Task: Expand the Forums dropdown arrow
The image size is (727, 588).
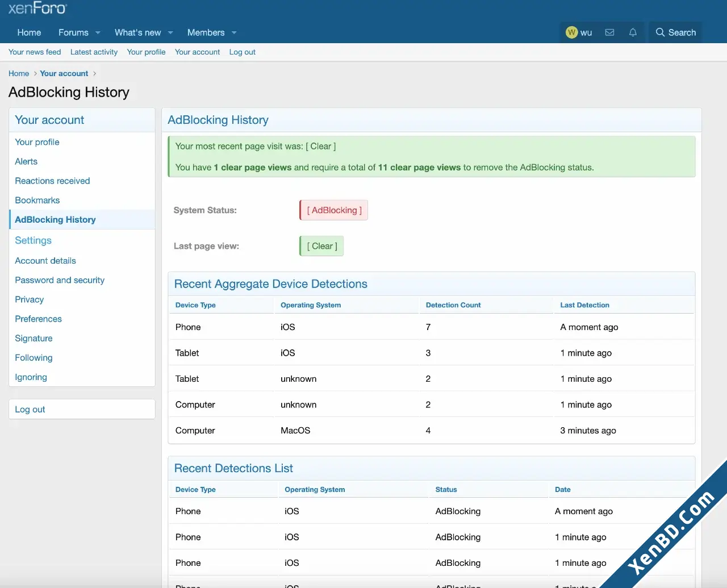Action: [98, 32]
